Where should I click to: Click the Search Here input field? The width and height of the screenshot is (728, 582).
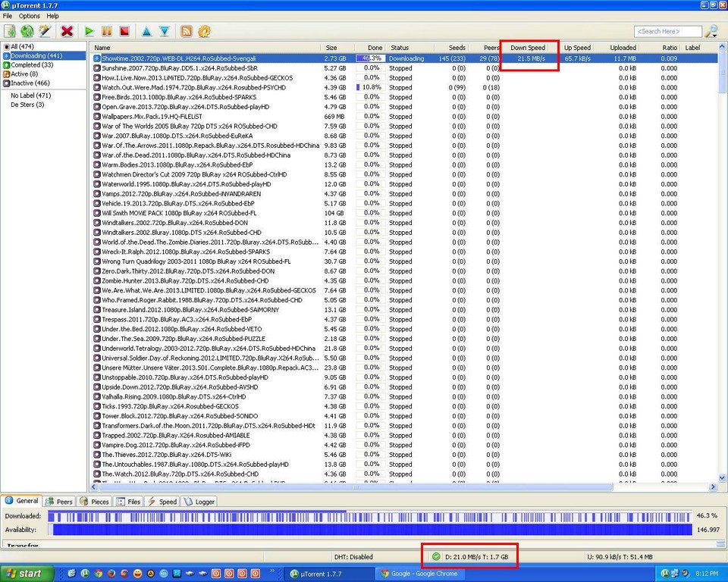tap(667, 31)
